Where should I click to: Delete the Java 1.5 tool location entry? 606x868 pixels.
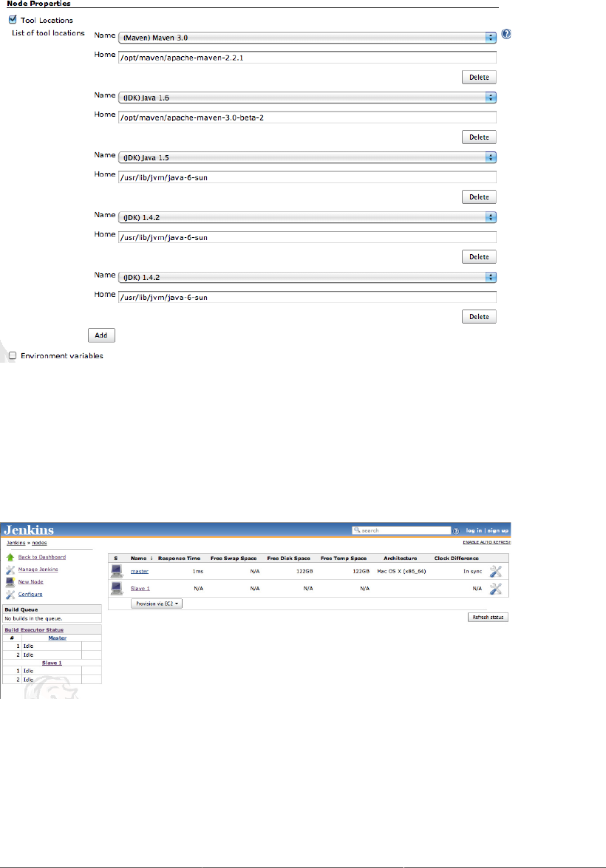(x=479, y=197)
